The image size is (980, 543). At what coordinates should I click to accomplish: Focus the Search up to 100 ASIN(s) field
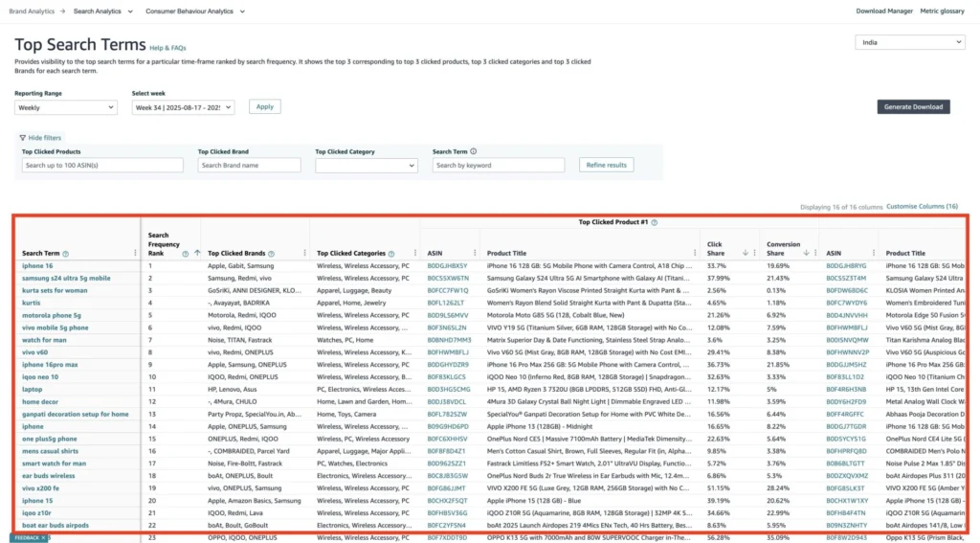click(102, 165)
